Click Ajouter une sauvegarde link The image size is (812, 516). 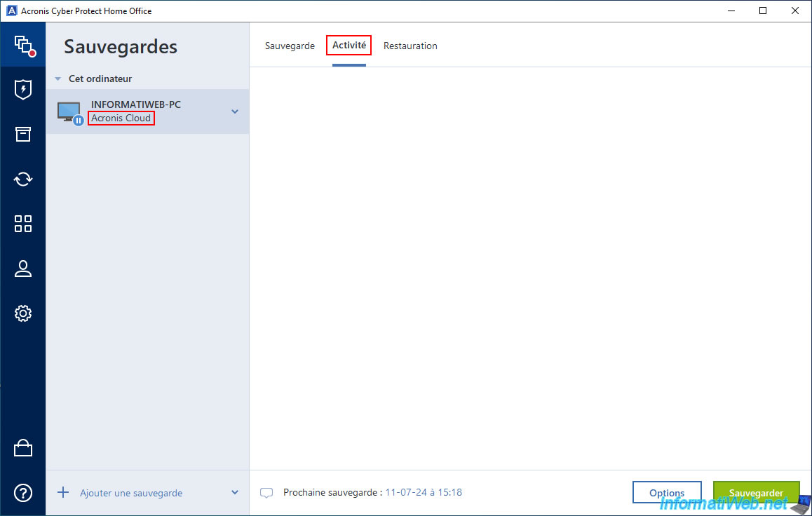pyautogui.click(x=131, y=493)
